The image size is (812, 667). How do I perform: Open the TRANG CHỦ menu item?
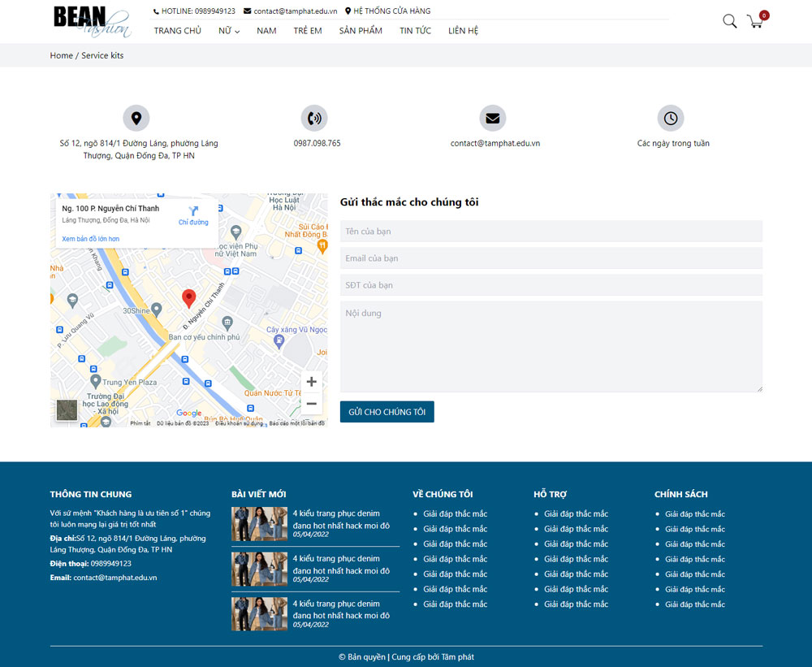click(178, 31)
